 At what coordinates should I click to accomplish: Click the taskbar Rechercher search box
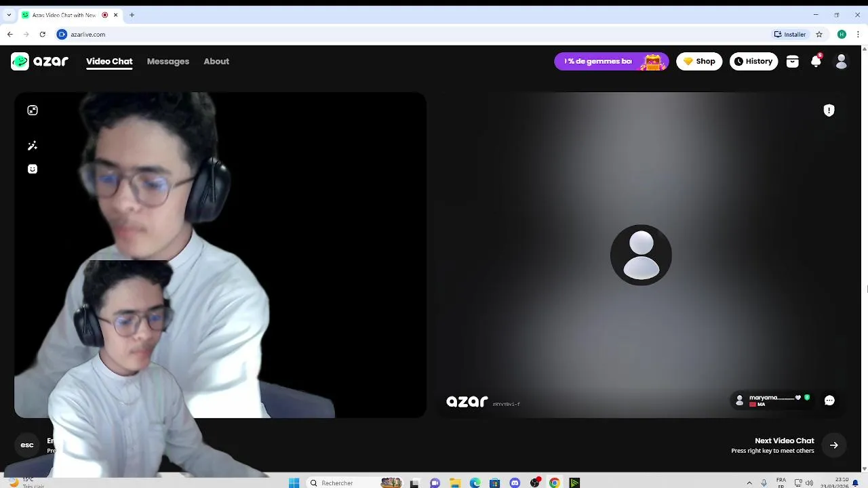point(356,483)
